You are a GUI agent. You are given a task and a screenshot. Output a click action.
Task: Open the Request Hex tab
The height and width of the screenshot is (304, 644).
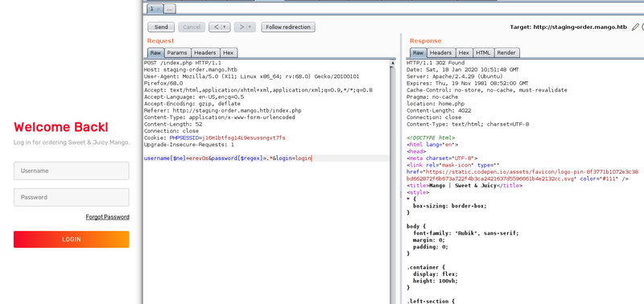(x=229, y=53)
